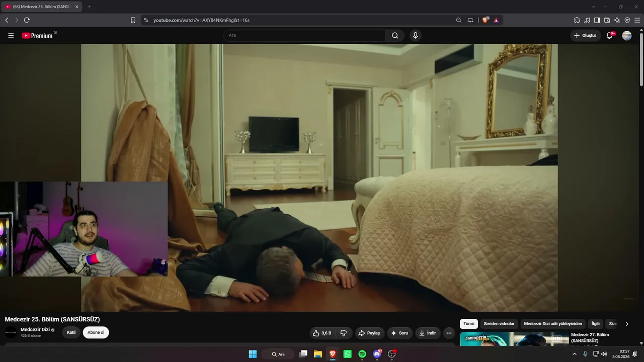
Task: Open YouTube notifications bell
Action: [x=610, y=35]
